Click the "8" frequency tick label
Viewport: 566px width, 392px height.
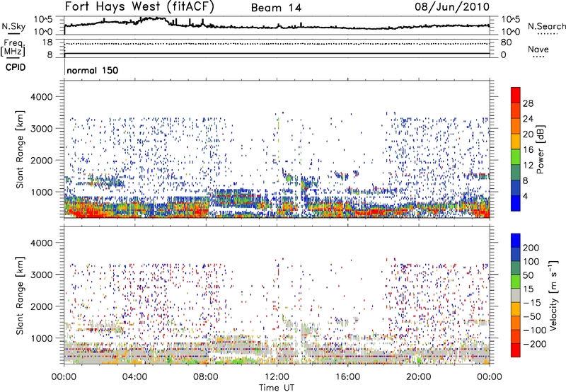coord(50,55)
